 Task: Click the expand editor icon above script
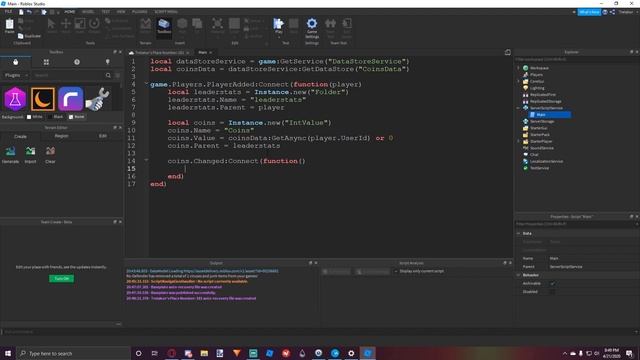pyautogui.click(x=508, y=52)
